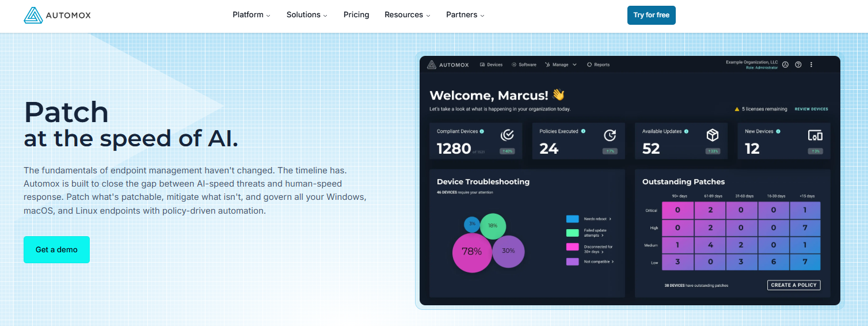Viewport: 868px width, 326px height.
Task: Click the 'Critical' row label in patches table
Action: (651, 211)
